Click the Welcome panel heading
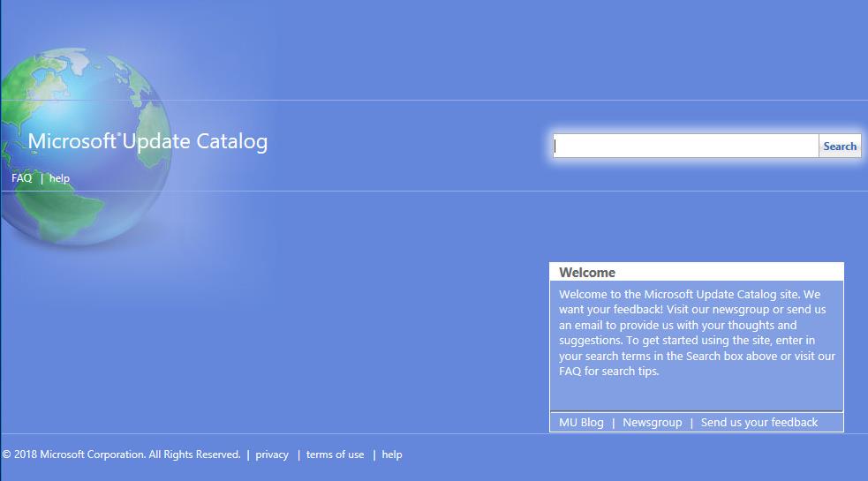Image resolution: width=868 pixels, height=481 pixels. (x=587, y=273)
